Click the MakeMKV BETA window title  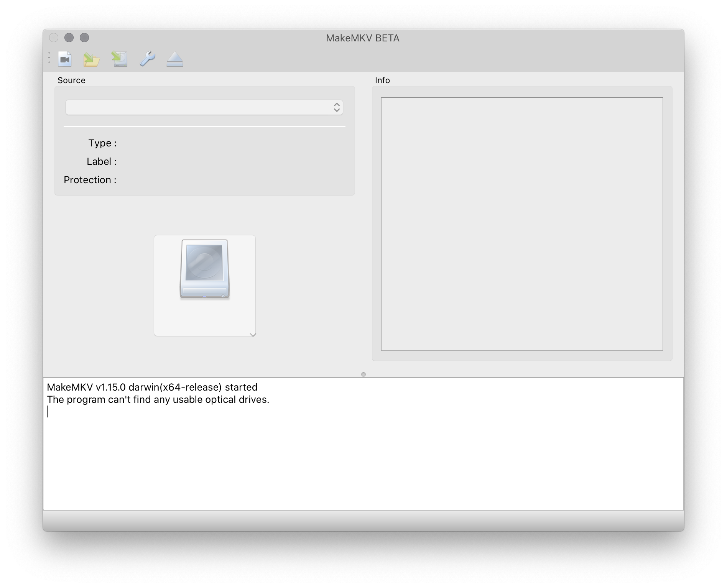pyautogui.click(x=363, y=38)
